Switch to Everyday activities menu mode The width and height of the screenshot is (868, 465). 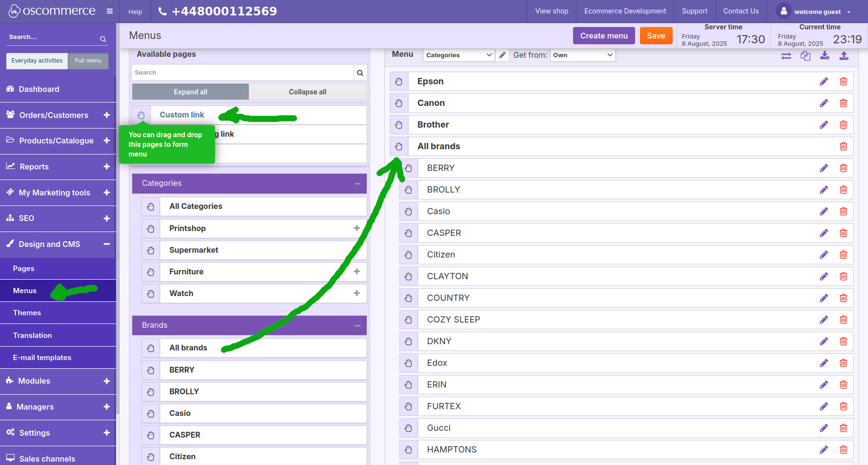pos(37,61)
